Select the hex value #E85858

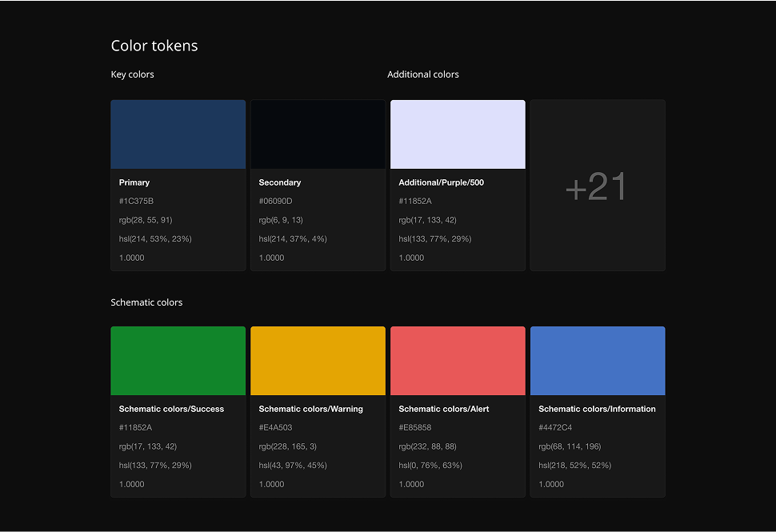click(x=415, y=427)
